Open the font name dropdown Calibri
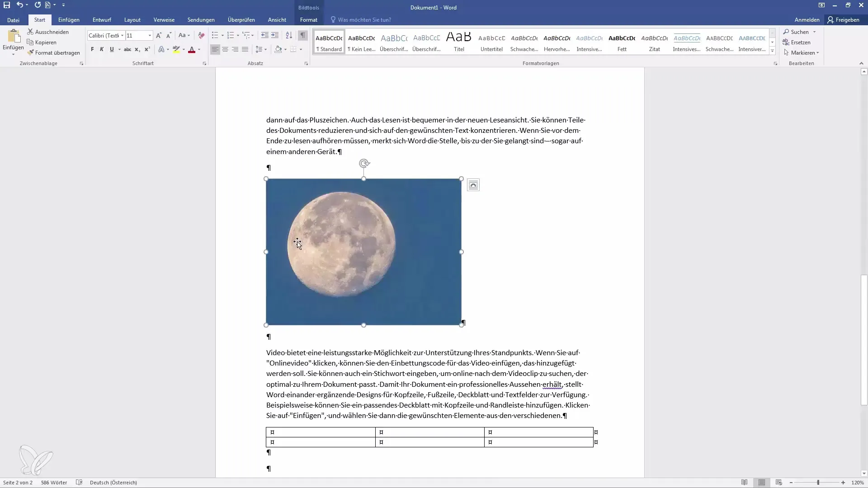Screen dimensions: 868x488 pyautogui.click(x=122, y=35)
